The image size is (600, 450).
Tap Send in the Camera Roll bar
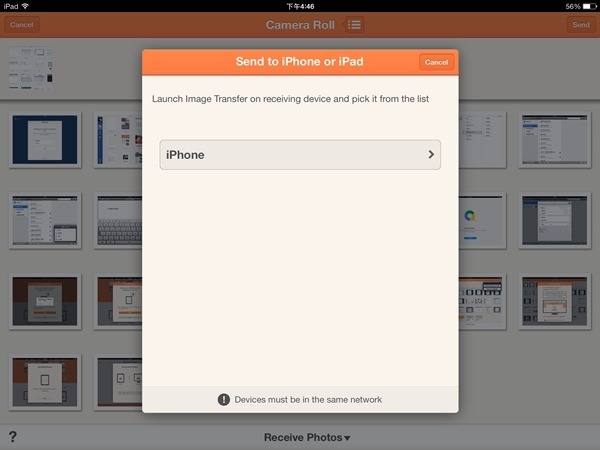581,24
